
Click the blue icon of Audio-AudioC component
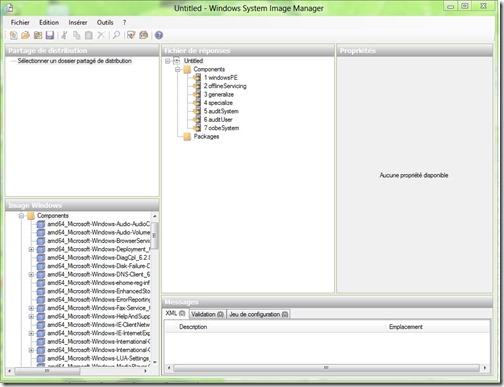tap(41, 224)
